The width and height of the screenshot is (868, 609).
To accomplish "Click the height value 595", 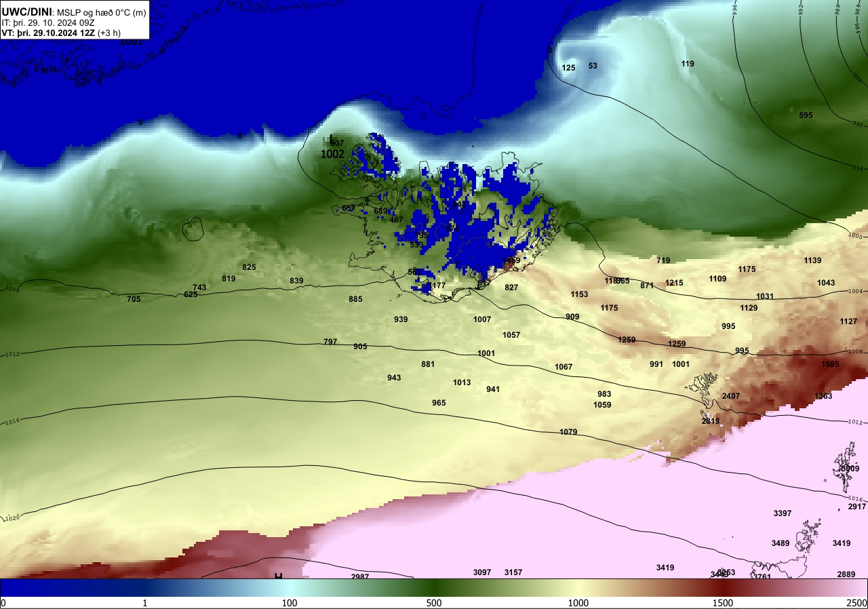I will [806, 115].
